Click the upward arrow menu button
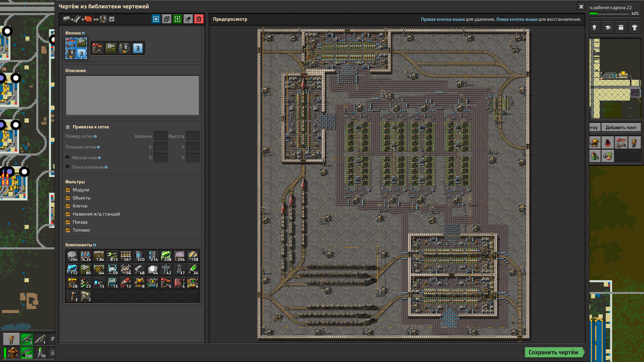This screenshot has height=362, width=644. tap(594, 27)
